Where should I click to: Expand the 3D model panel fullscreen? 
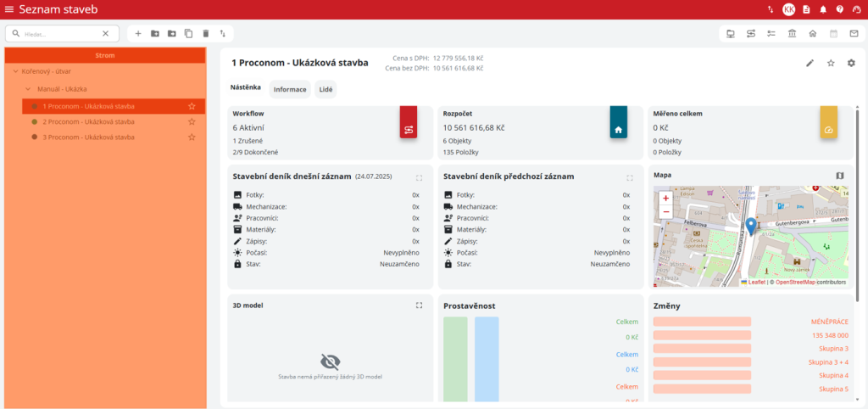(x=419, y=305)
